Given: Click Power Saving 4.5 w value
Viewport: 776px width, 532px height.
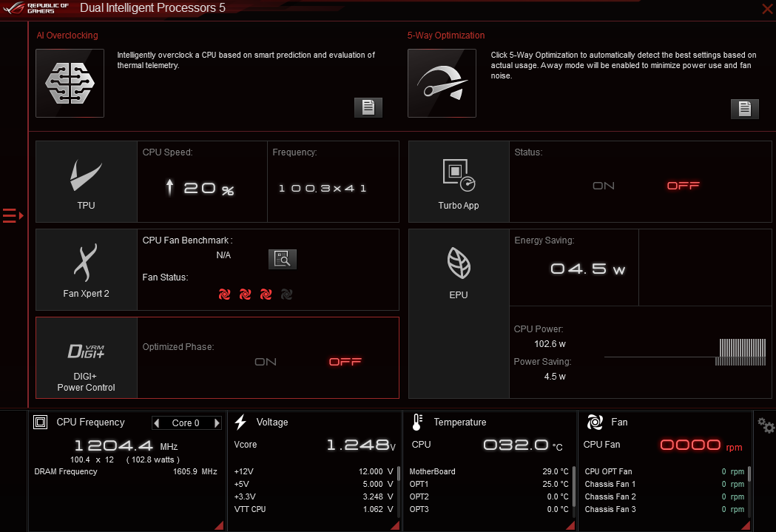Looking at the screenshot, I should (x=555, y=377).
